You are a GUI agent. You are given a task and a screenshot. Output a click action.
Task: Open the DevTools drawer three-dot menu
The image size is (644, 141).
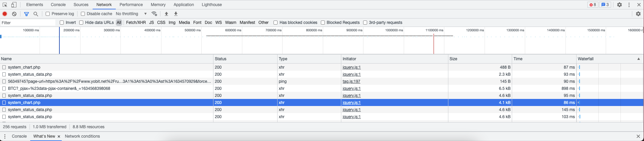[5, 136]
